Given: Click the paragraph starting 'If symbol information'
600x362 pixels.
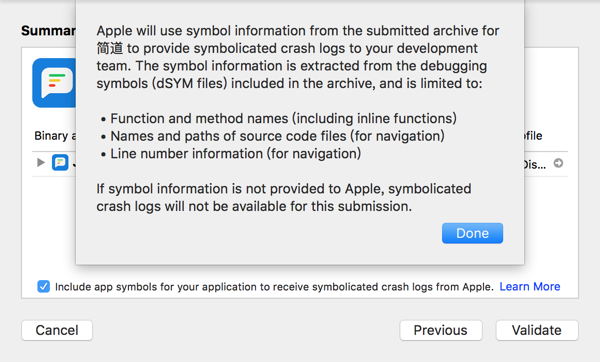Looking at the screenshot, I should 284,197.
